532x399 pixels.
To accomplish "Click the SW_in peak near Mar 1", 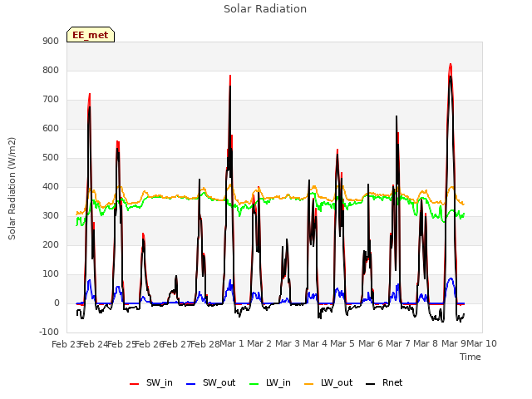I will click(x=230, y=76).
